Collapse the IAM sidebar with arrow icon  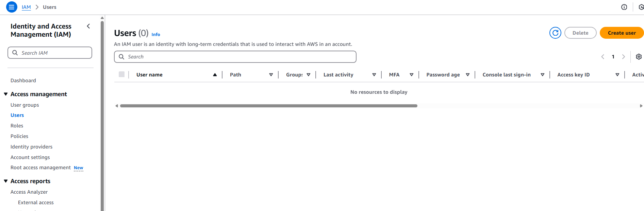88,26
